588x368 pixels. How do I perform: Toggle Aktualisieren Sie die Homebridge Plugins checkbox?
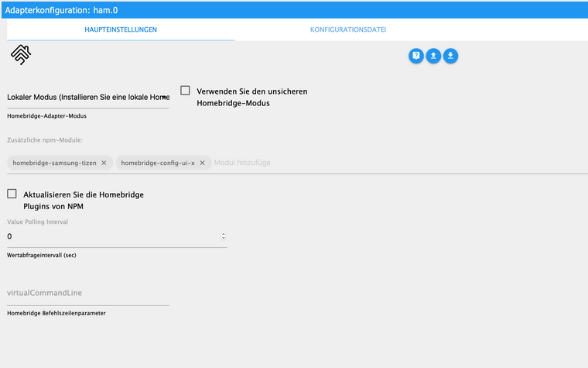[x=12, y=194]
